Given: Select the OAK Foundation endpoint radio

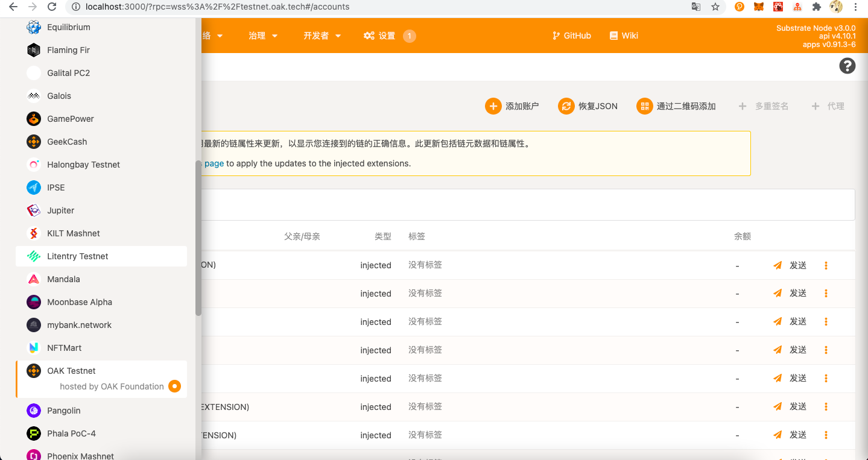Looking at the screenshot, I should pos(174,386).
